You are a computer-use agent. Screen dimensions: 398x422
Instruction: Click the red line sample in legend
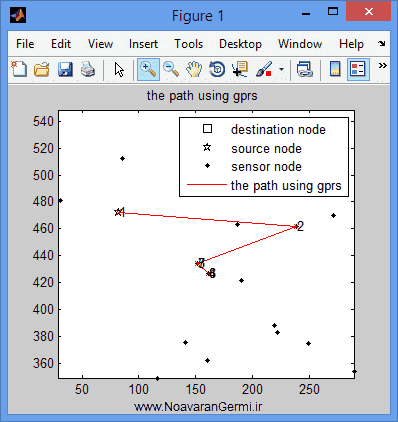point(207,184)
